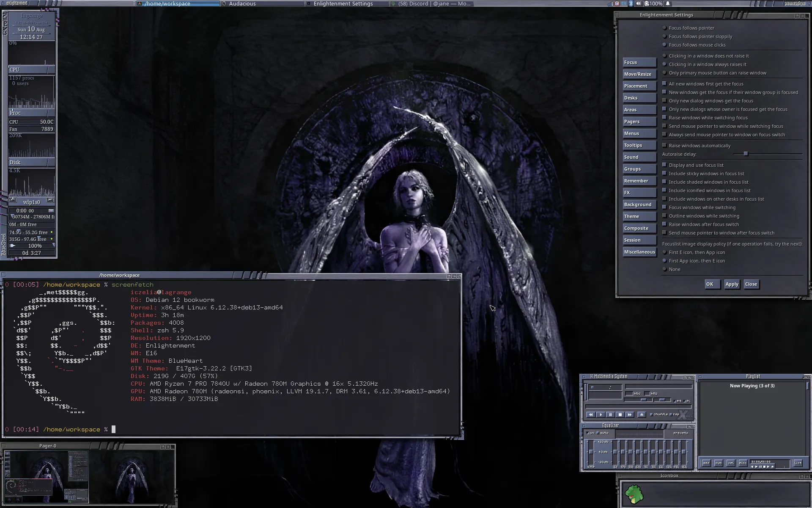Click the XMMS eject button
Image resolution: width=812 pixels, height=508 pixels.
[x=642, y=415]
